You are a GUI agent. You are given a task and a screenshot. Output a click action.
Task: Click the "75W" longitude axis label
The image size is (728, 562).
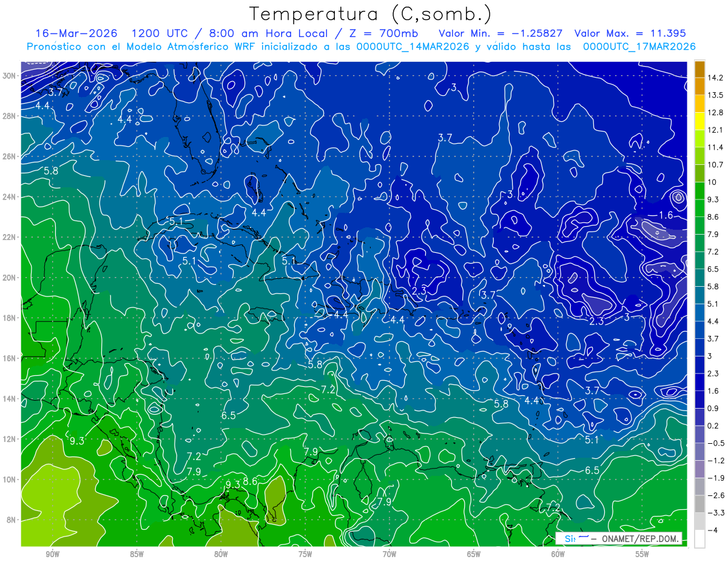point(305,554)
